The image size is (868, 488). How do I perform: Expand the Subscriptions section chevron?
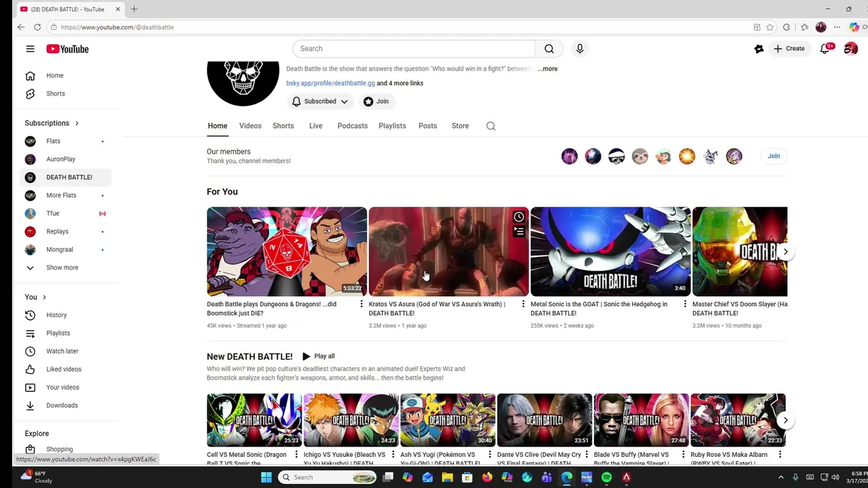77,123
